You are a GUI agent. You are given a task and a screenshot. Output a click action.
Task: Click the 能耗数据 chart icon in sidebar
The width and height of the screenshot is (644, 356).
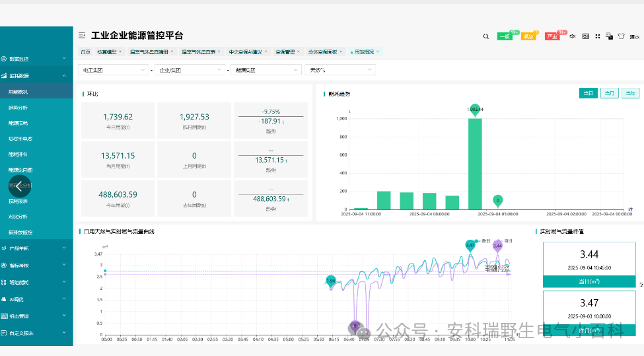tap(4, 75)
